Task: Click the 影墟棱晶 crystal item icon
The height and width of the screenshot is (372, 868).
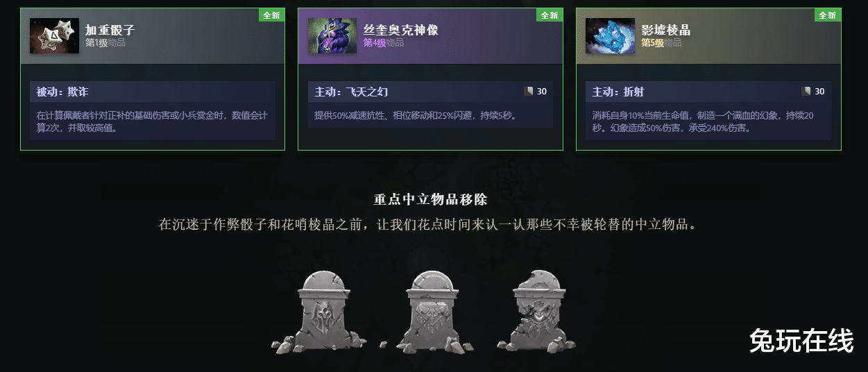Action: pyautogui.click(x=610, y=36)
